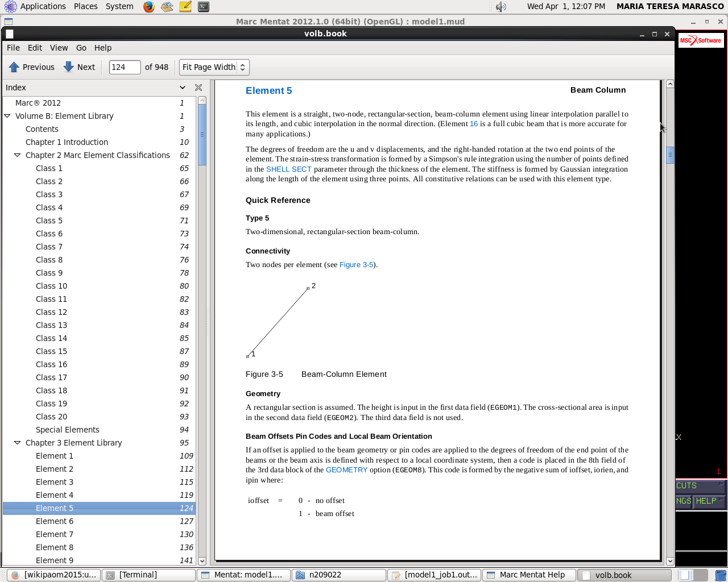Go to the Previous page arrow button

click(x=32, y=67)
